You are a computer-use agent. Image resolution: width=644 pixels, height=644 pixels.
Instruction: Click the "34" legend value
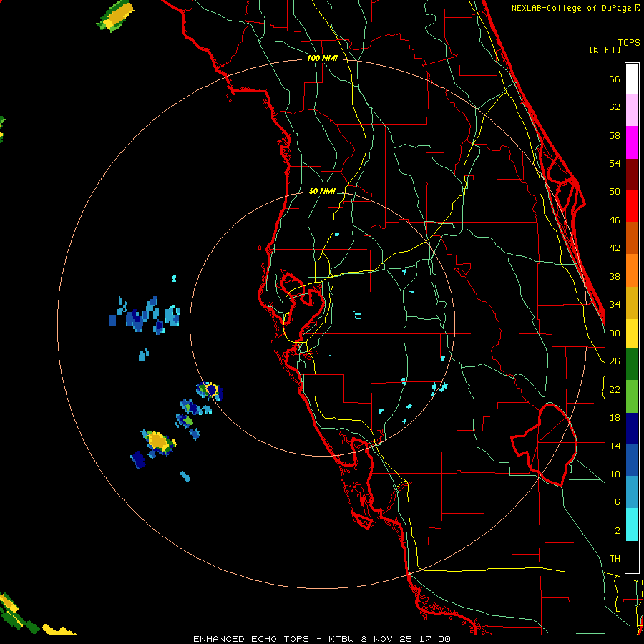(x=615, y=305)
